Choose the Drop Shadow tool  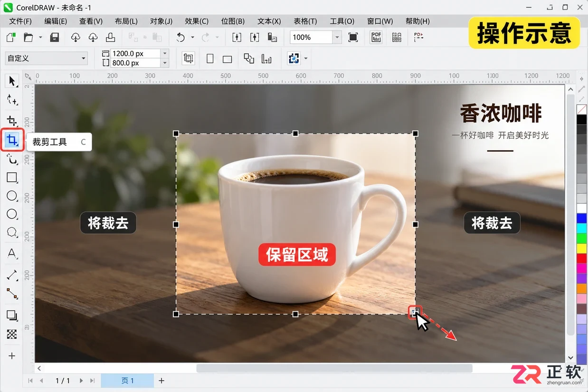pyautogui.click(x=12, y=316)
